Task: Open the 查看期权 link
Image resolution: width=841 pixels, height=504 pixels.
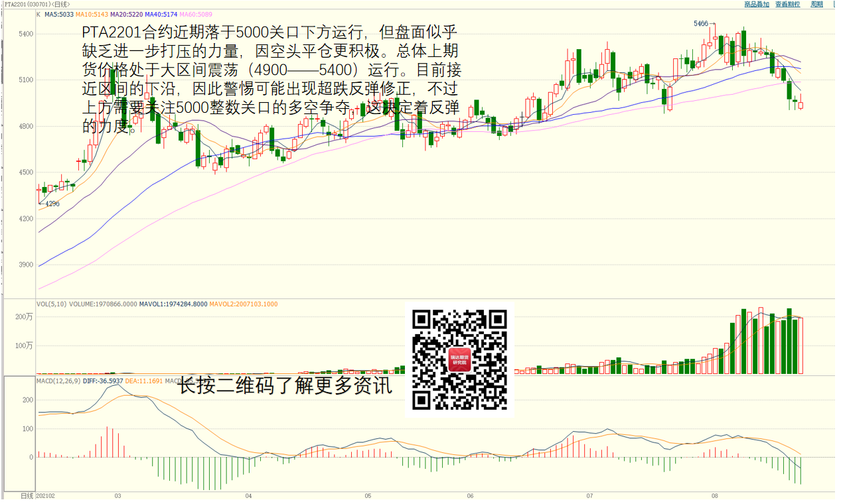Action: 788,4
